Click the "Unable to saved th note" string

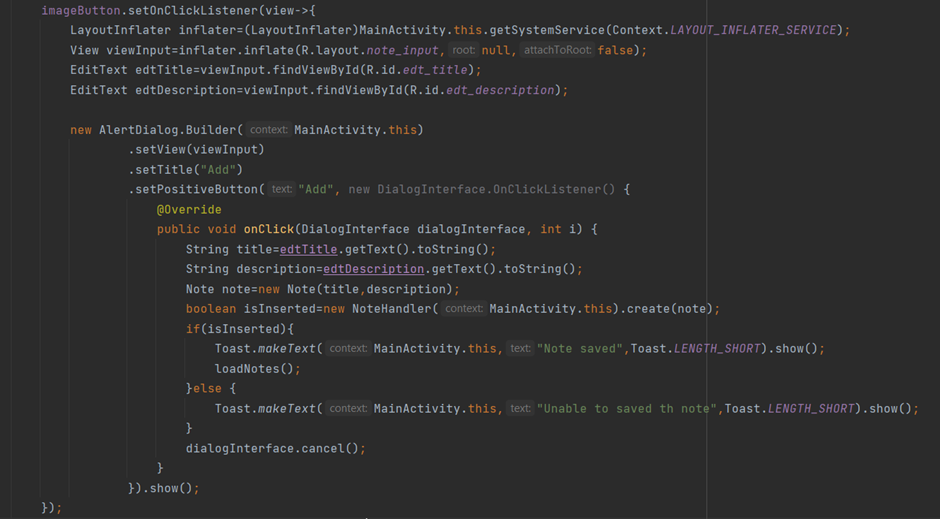click(627, 408)
